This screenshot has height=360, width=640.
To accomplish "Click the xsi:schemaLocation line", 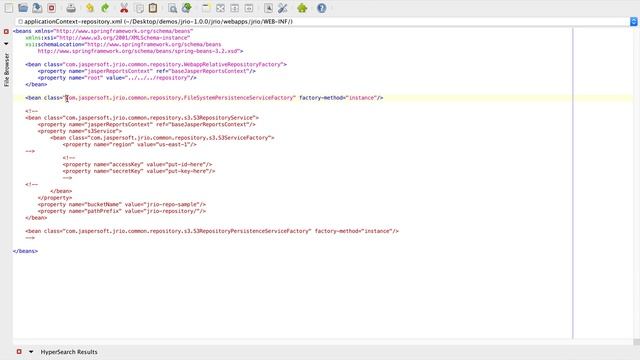I will click(123, 44).
